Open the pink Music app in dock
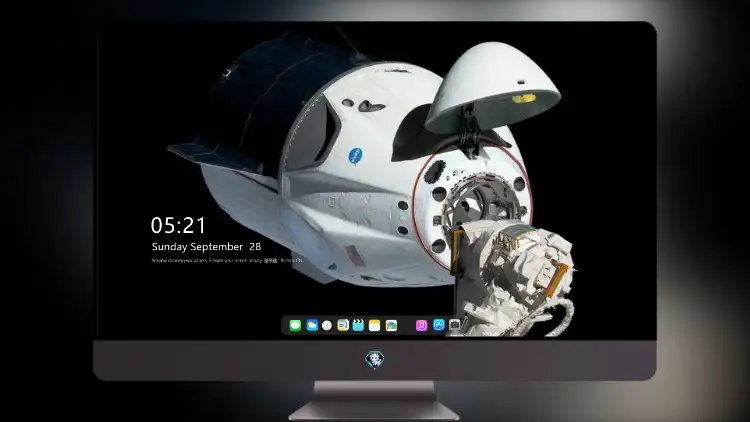 point(421,325)
